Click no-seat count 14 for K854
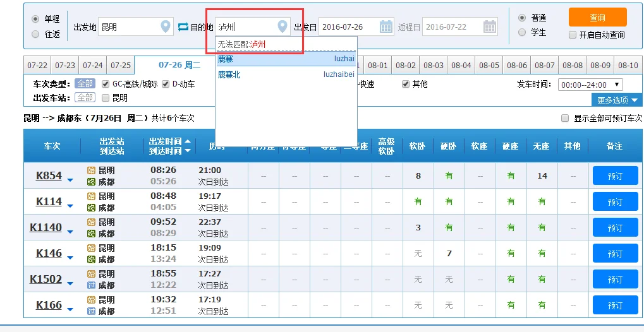Screen dimensions: 644x332 tap(542, 175)
